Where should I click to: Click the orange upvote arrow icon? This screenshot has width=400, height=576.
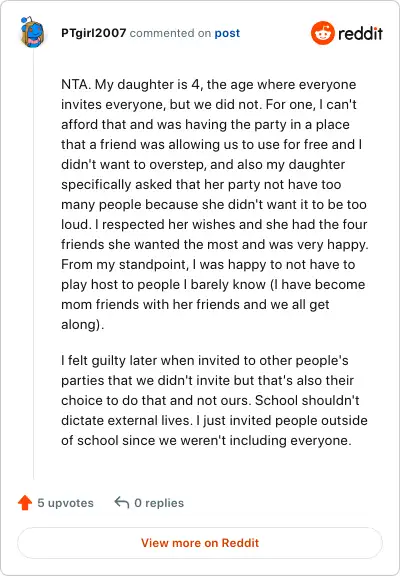coord(25,503)
